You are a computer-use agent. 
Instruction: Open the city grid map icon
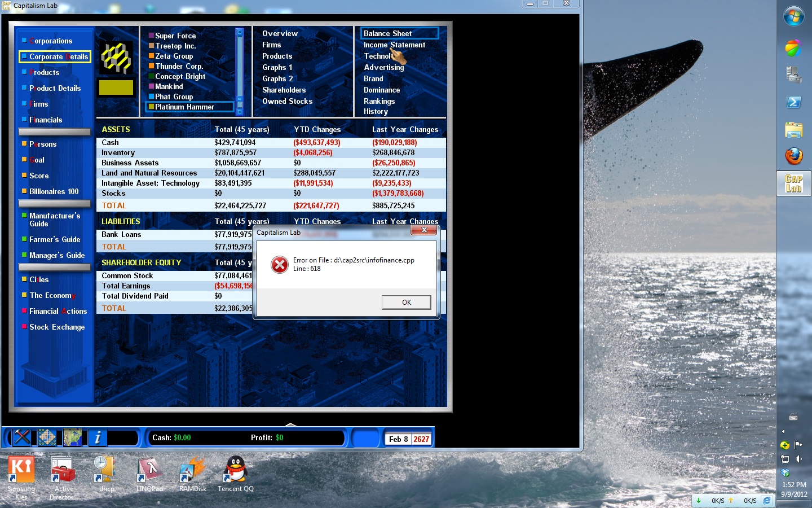pyautogui.click(x=47, y=437)
